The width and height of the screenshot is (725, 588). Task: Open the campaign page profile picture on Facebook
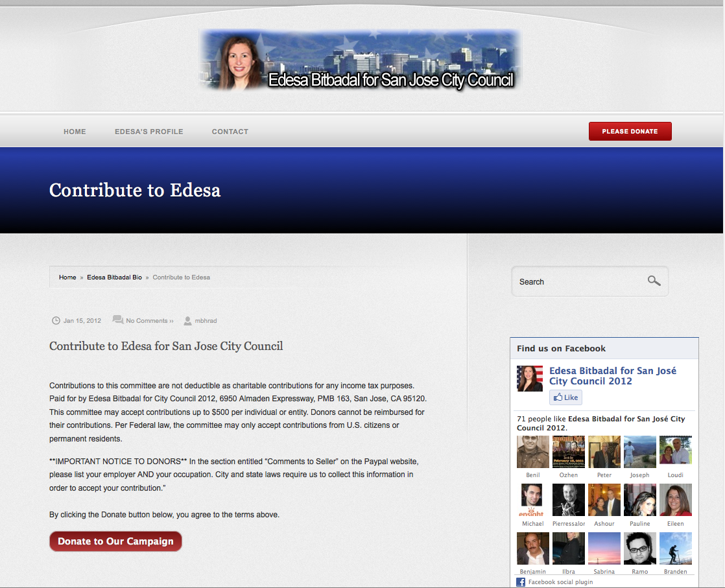(530, 379)
